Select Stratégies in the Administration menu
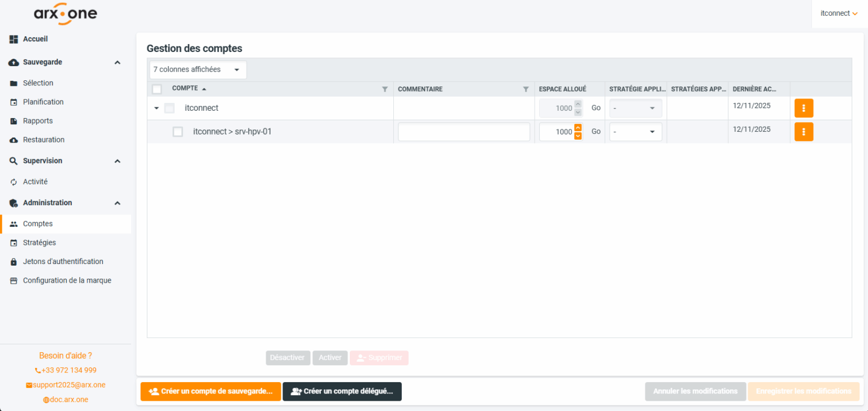Viewport: 868px width, 411px height. [x=38, y=242]
